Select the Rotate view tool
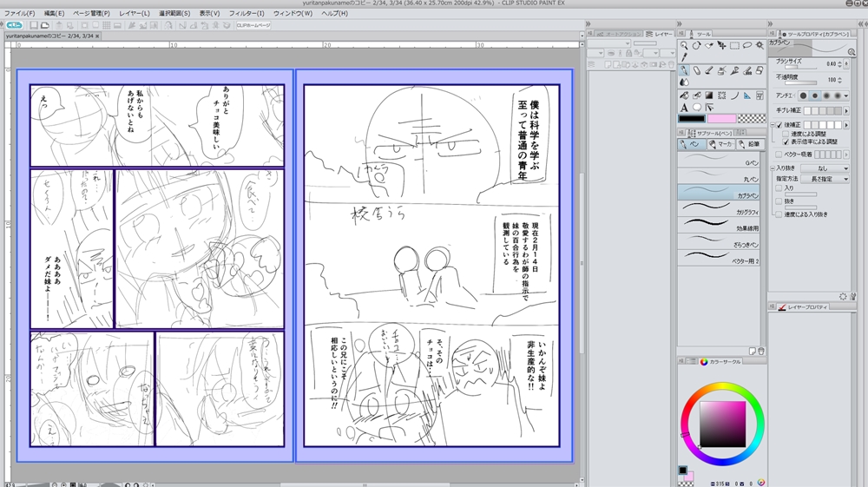The height and width of the screenshot is (487, 868). click(x=696, y=45)
